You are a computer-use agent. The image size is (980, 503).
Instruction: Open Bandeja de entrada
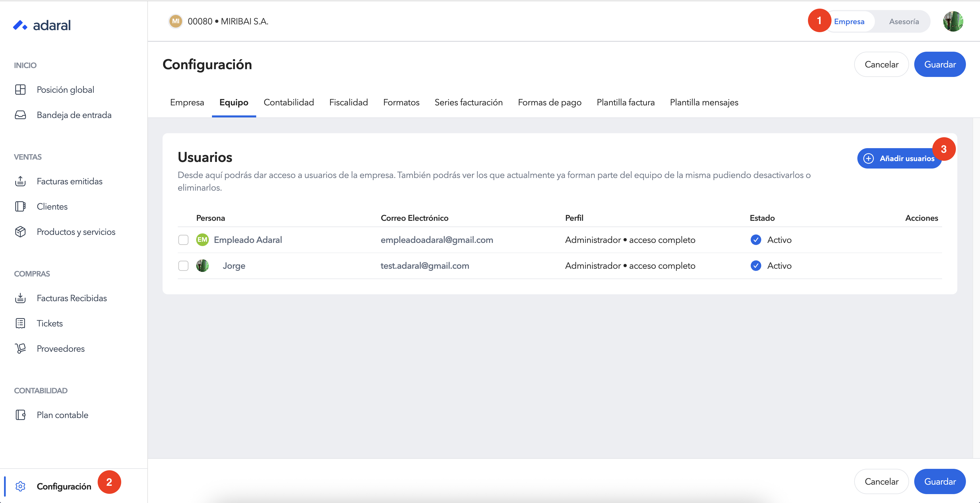point(74,115)
